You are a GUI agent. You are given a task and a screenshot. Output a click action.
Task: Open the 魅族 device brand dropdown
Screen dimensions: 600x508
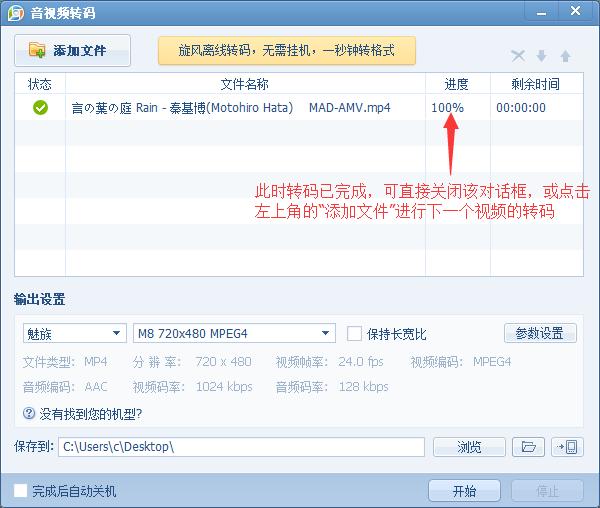75,333
